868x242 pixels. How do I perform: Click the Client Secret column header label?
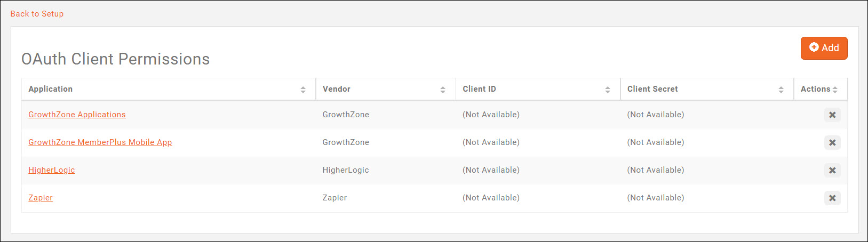tap(652, 89)
